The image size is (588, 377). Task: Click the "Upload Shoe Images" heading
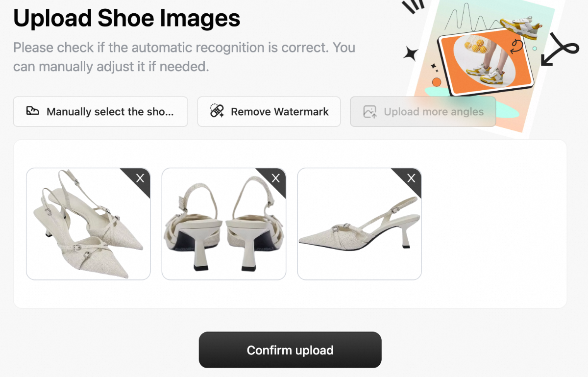127,19
